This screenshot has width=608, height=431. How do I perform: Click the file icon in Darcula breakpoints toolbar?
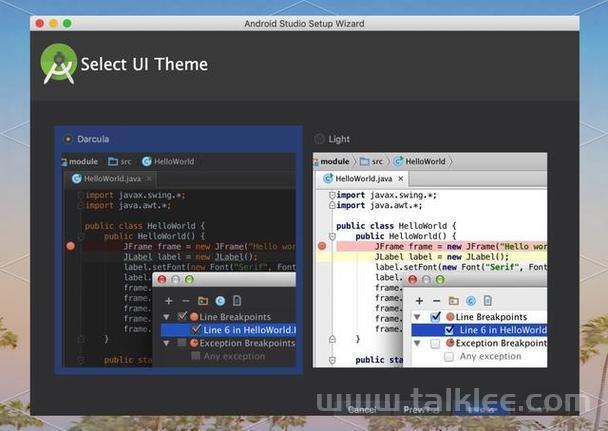(x=237, y=300)
